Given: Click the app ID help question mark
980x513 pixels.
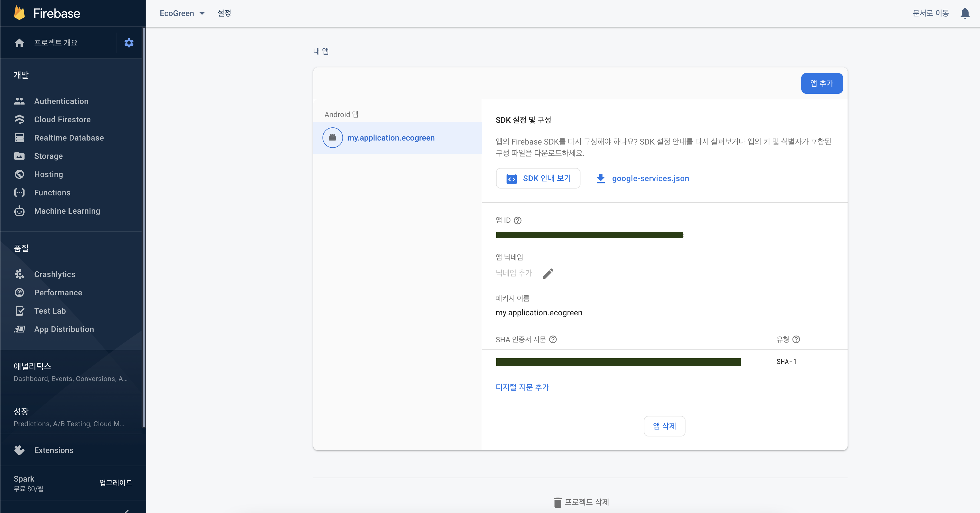Looking at the screenshot, I should tap(518, 221).
